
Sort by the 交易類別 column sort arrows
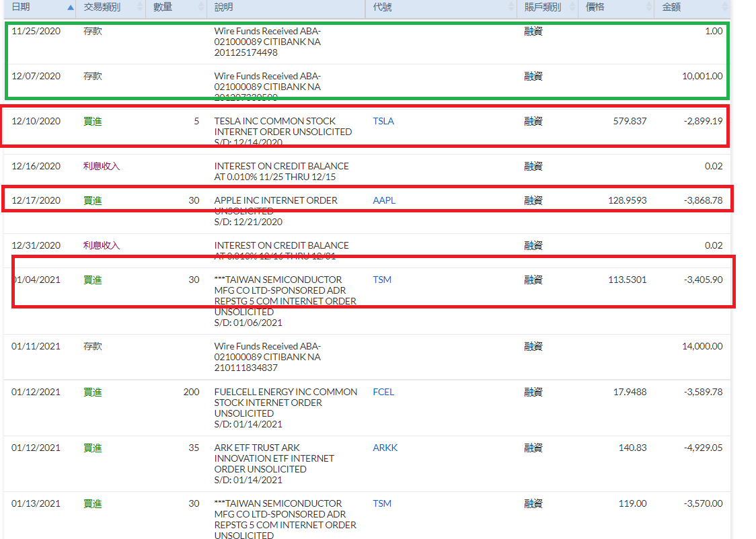pyautogui.click(x=140, y=7)
